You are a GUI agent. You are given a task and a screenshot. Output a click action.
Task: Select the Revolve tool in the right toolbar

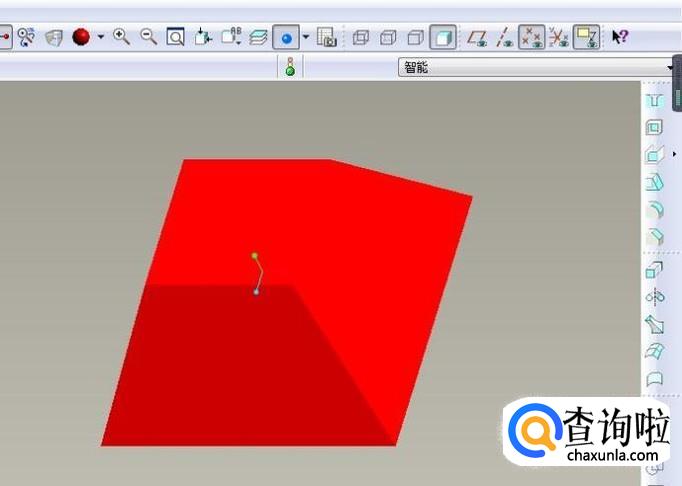pyautogui.click(x=655, y=297)
